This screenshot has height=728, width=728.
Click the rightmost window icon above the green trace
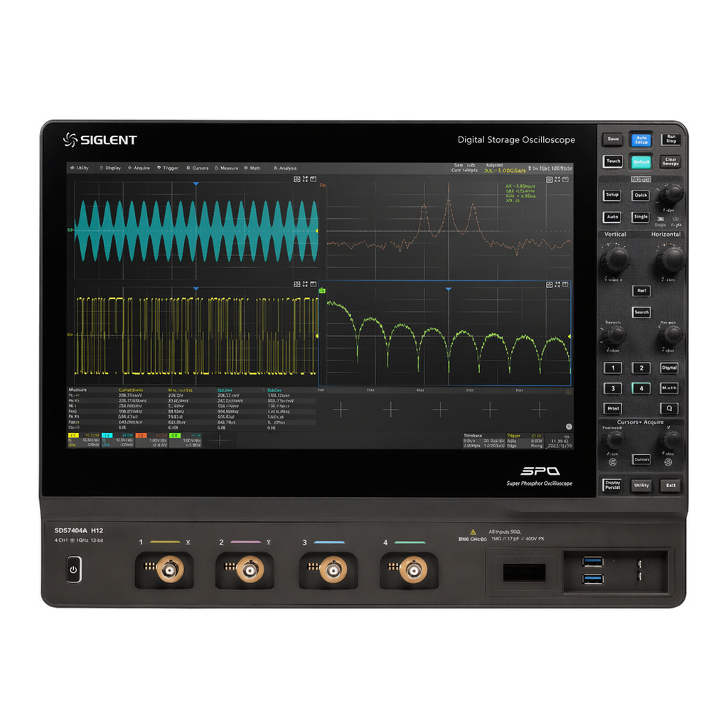[565, 284]
